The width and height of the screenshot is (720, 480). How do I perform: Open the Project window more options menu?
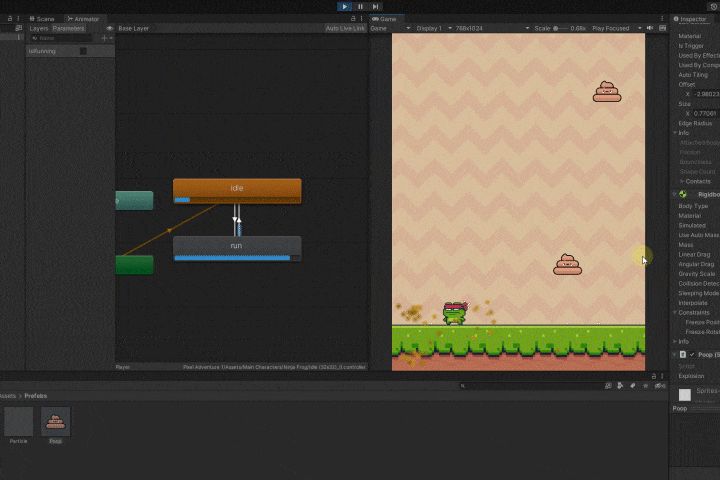tap(662, 376)
